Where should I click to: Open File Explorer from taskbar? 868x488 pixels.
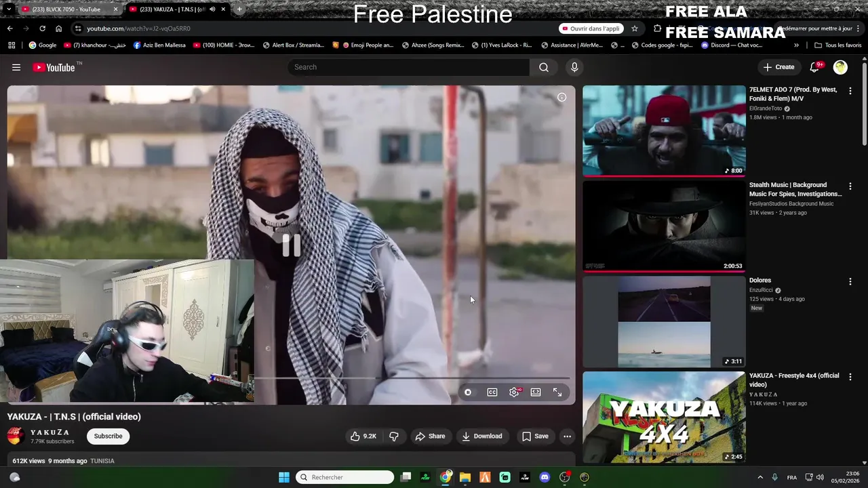(x=465, y=477)
